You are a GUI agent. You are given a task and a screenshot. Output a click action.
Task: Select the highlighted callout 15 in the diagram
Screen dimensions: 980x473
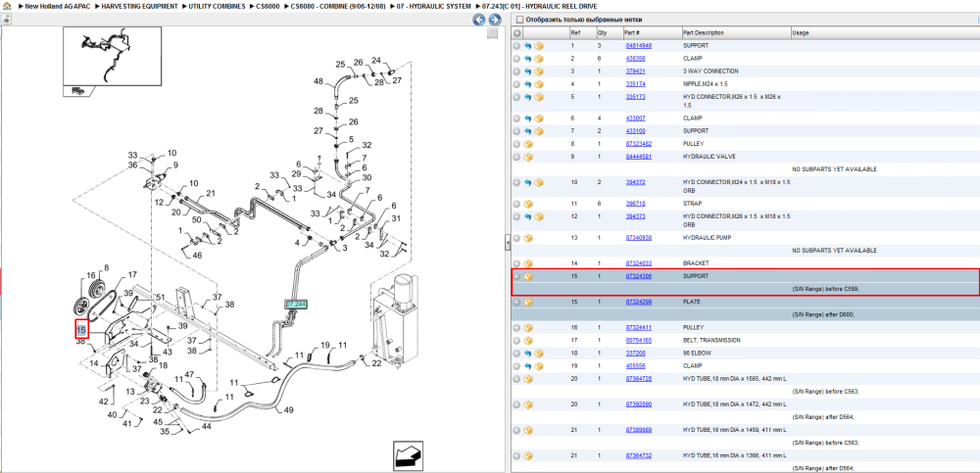[81, 329]
